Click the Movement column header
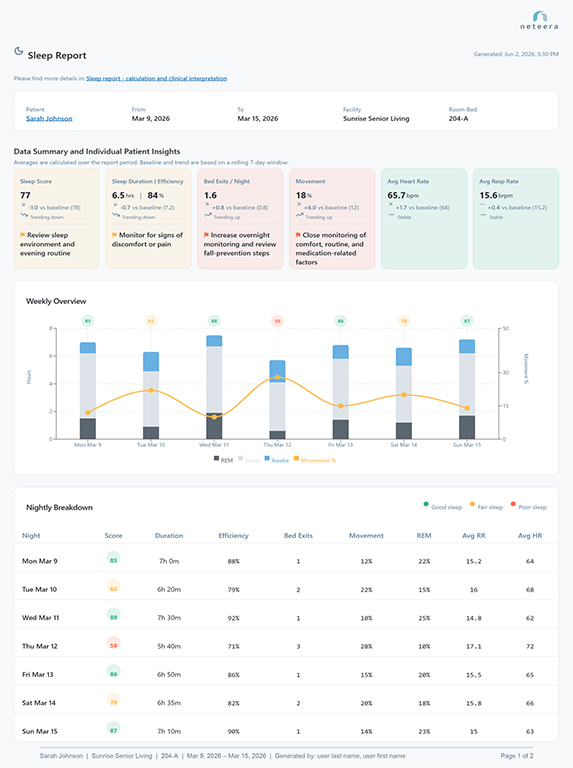 [366, 536]
